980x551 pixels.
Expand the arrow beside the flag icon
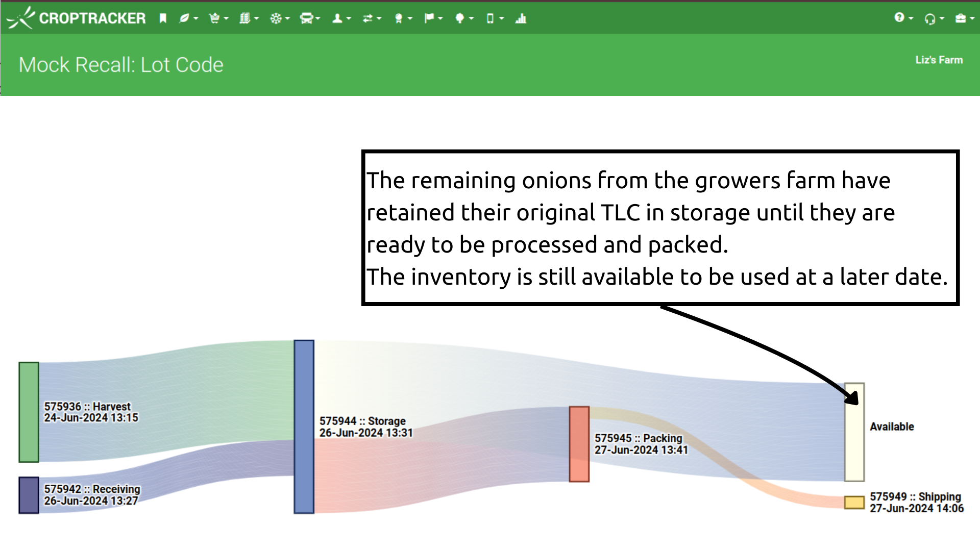[x=440, y=19]
